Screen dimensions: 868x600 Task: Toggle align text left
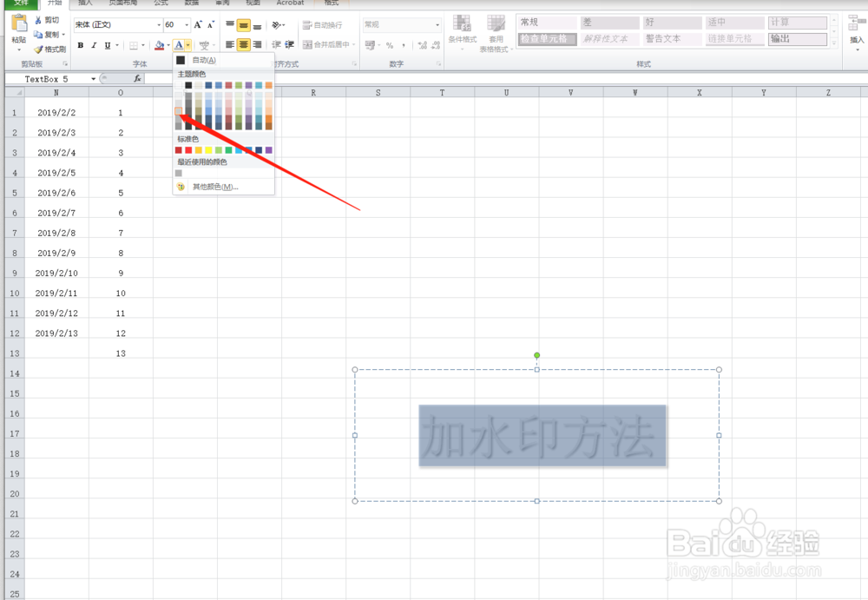pyautogui.click(x=230, y=45)
